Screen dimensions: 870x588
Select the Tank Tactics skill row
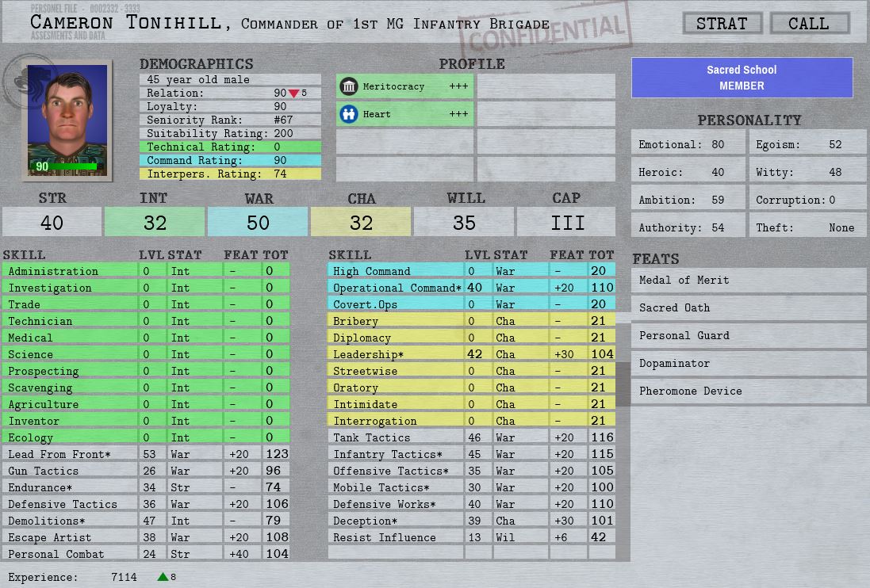(x=472, y=437)
